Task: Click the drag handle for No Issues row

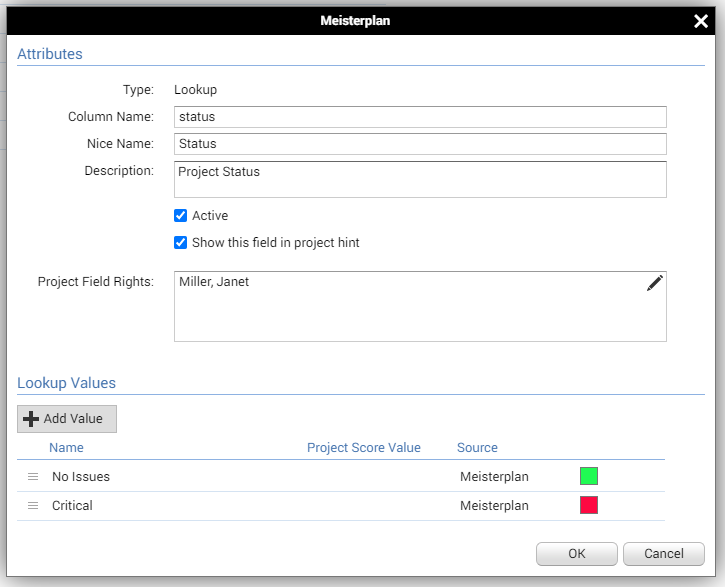Action: click(x=33, y=477)
